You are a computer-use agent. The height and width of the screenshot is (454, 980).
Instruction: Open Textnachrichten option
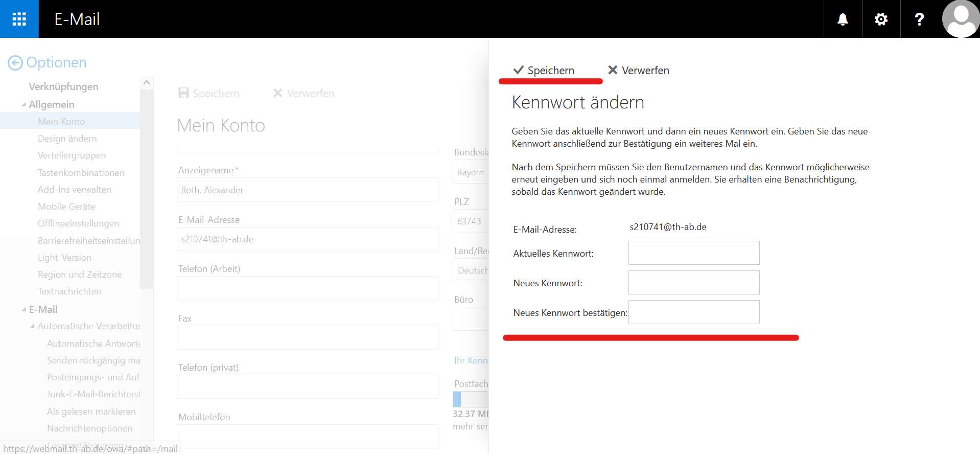coord(69,291)
